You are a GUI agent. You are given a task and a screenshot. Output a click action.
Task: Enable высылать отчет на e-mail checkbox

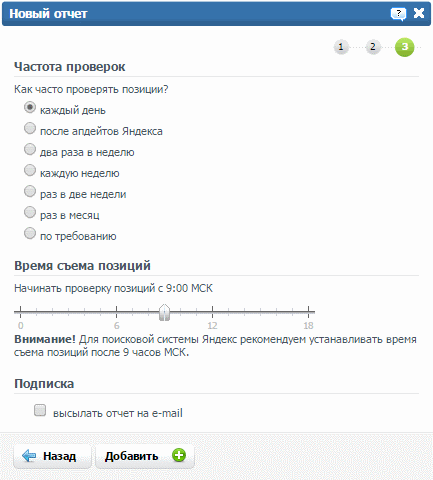pos(40,410)
